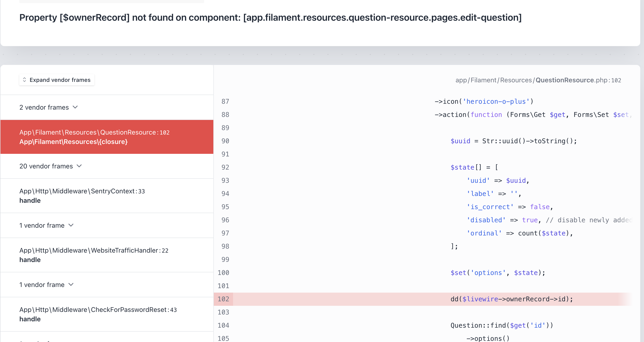This screenshot has width=644, height=342.
Task: Click the dd($livewire->ownerRecord->id) code line
Action: [512, 299]
